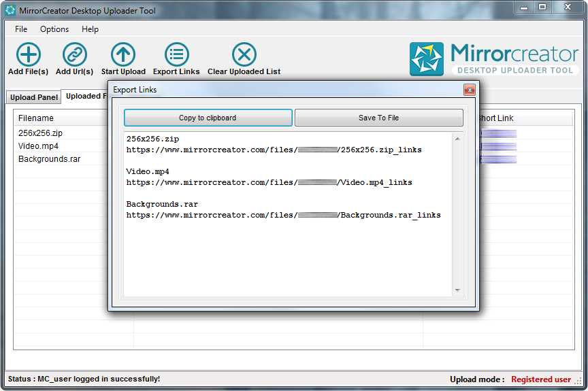Viewport: 588px width, 391px height.
Task: Open the Options menu
Action: (54, 29)
